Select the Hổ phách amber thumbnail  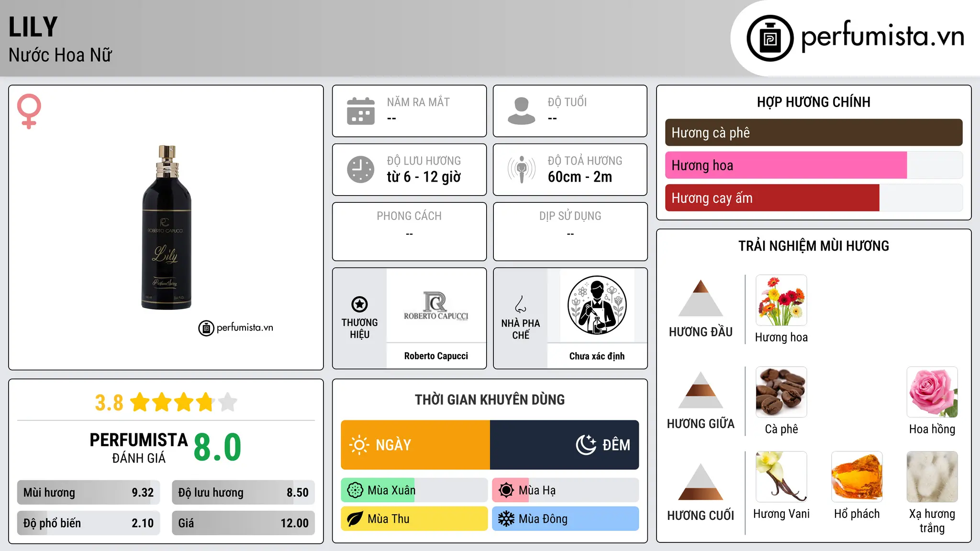857,477
